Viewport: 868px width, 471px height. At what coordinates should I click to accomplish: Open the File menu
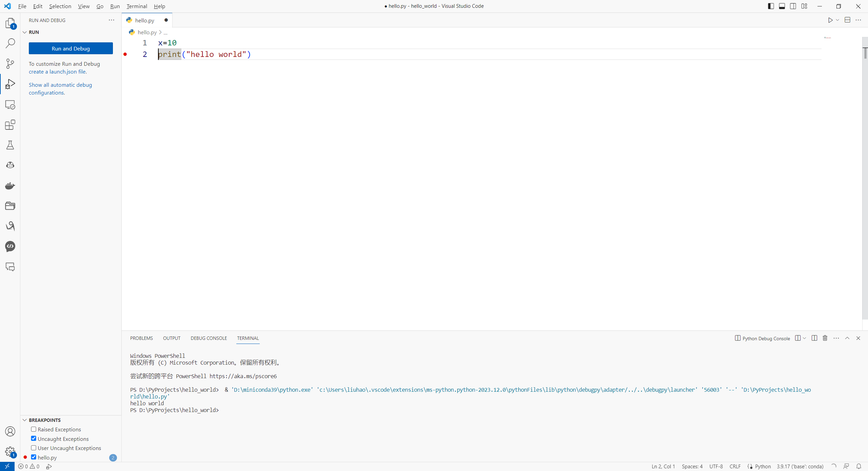coord(22,6)
